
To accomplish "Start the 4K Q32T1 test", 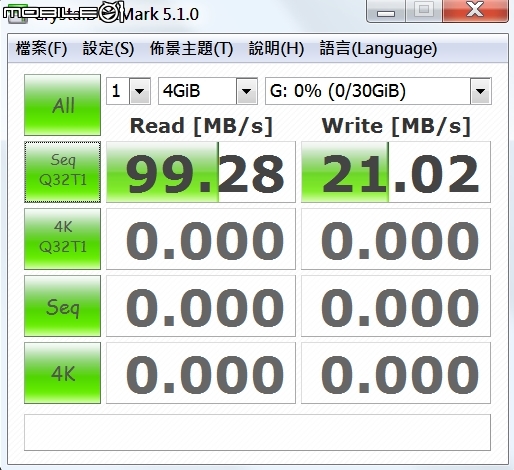I will click(62, 239).
